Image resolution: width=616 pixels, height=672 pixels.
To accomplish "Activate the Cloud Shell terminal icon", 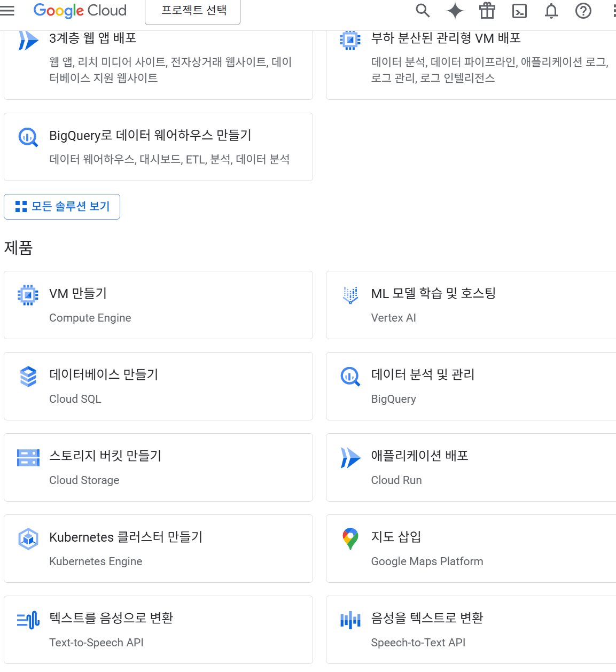I will [519, 11].
